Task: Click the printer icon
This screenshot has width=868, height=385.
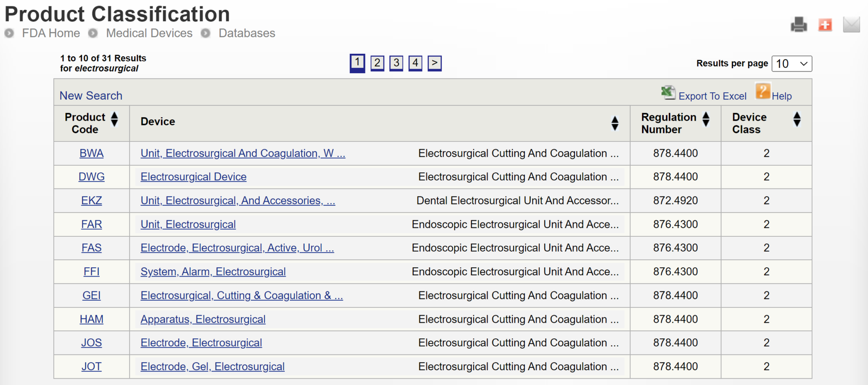Action: 798,25
